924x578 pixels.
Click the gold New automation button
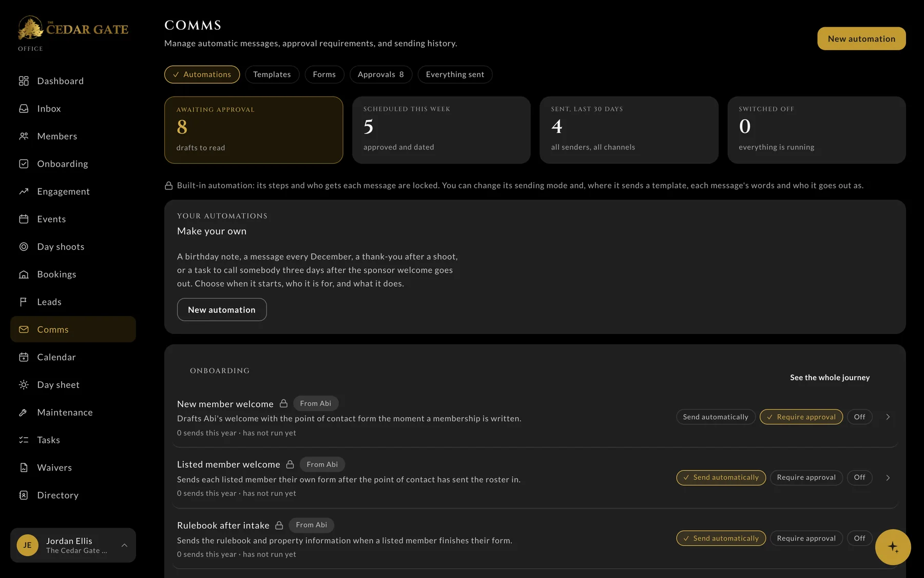pyautogui.click(x=861, y=39)
